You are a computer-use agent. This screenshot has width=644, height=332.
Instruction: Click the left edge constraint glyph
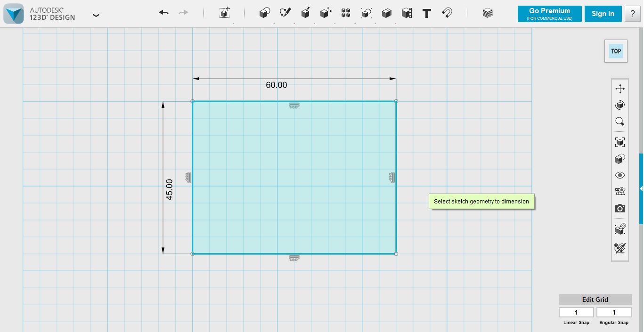[188, 178]
